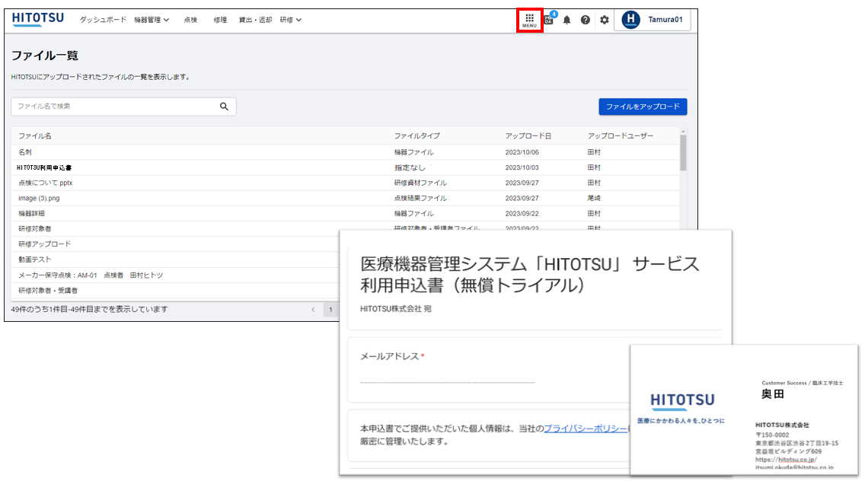868x481 pixels.
Task: Open the 修理 menu item
Action: click(x=220, y=20)
